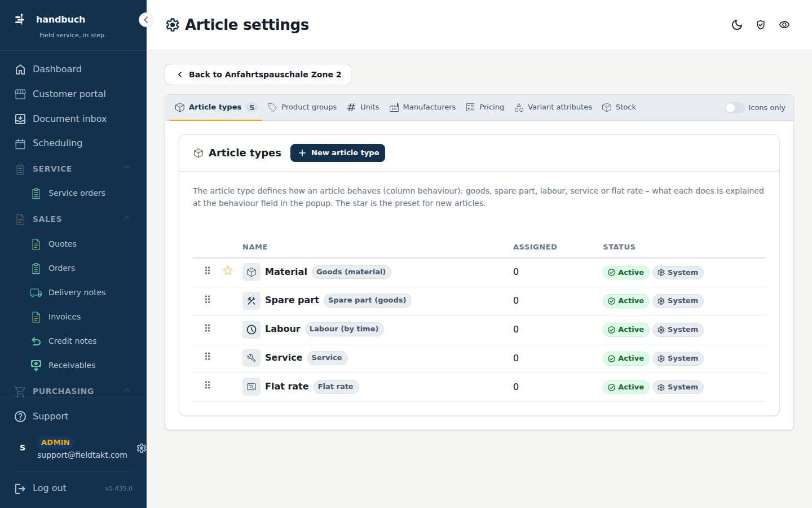812x508 pixels.
Task: Click drag handle of Spare part row
Action: 208,299
